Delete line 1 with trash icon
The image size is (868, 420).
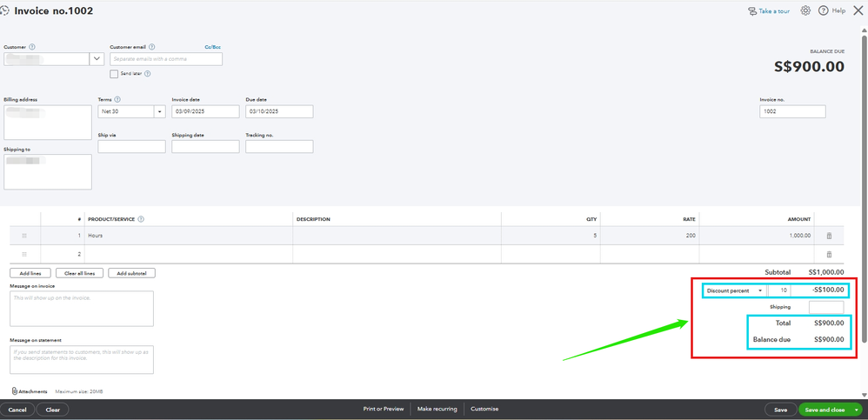(x=829, y=236)
